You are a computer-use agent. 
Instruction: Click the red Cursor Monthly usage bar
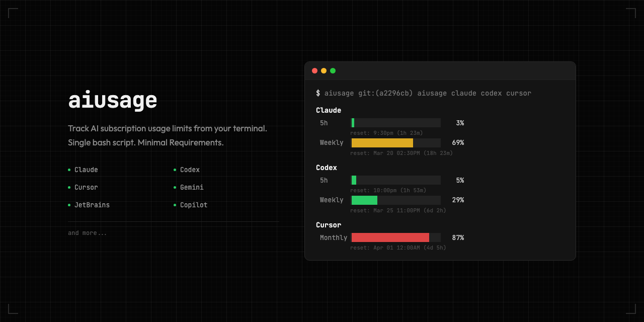(390, 237)
